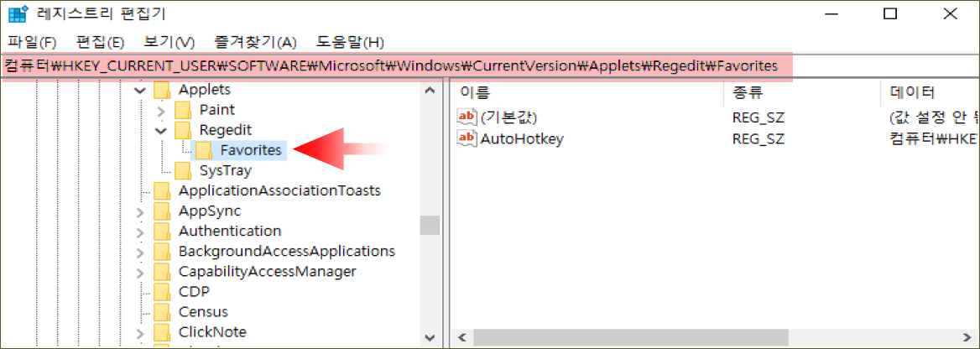Open the 보기(V) menu
Viewport: 980px width, 349px height.
click(x=169, y=43)
